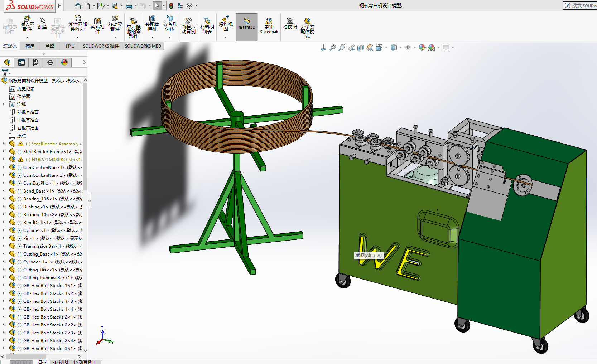Click the Edit Appearance color ball with pencil
This screenshot has height=364, width=597.
point(422,48)
